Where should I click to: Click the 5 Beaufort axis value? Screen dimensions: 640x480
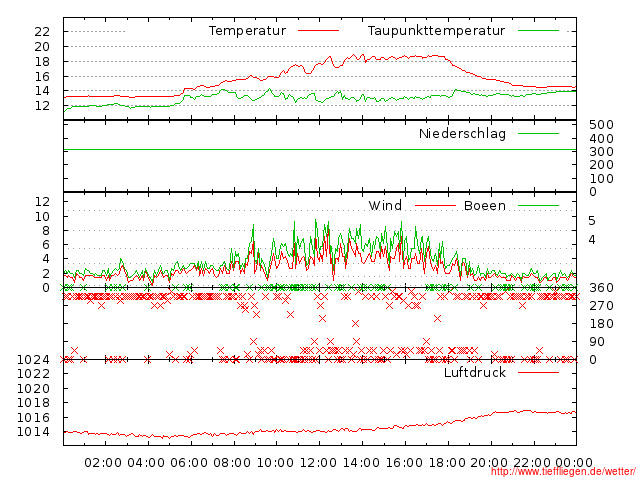click(x=592, y=221)
